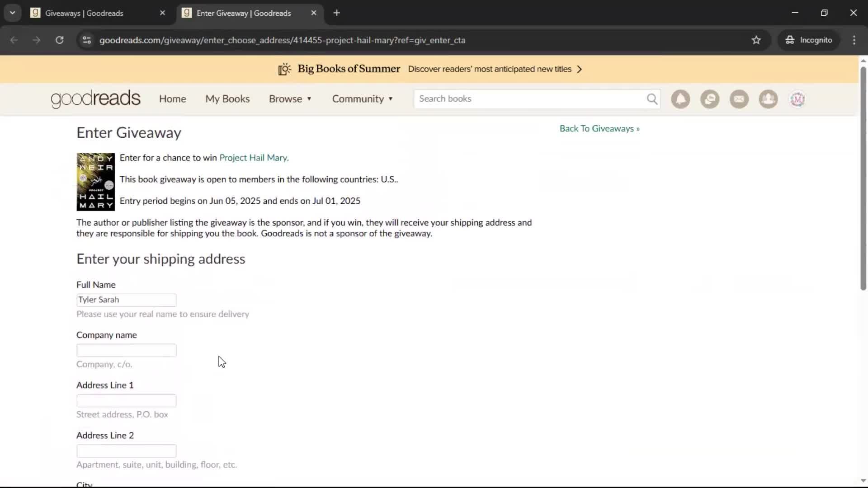Open the profile avatar menu

click(x=797, y=99)
